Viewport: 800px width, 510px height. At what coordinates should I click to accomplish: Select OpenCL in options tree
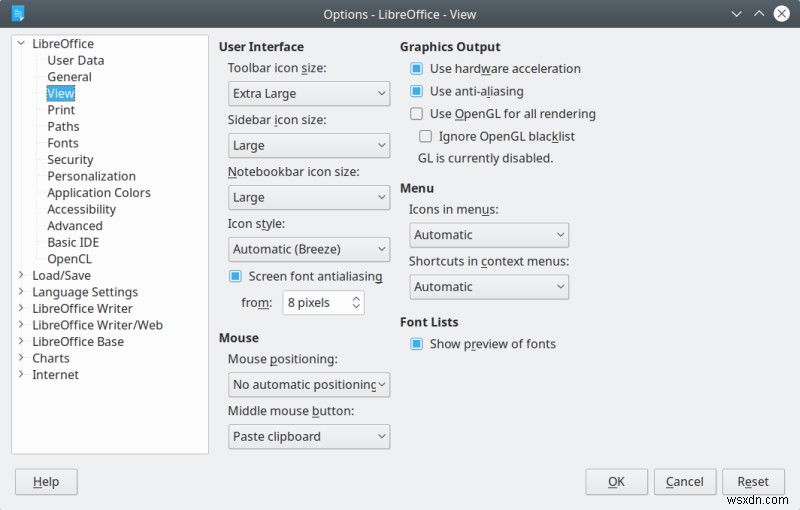pyautogui.click(x=69, y=259)
